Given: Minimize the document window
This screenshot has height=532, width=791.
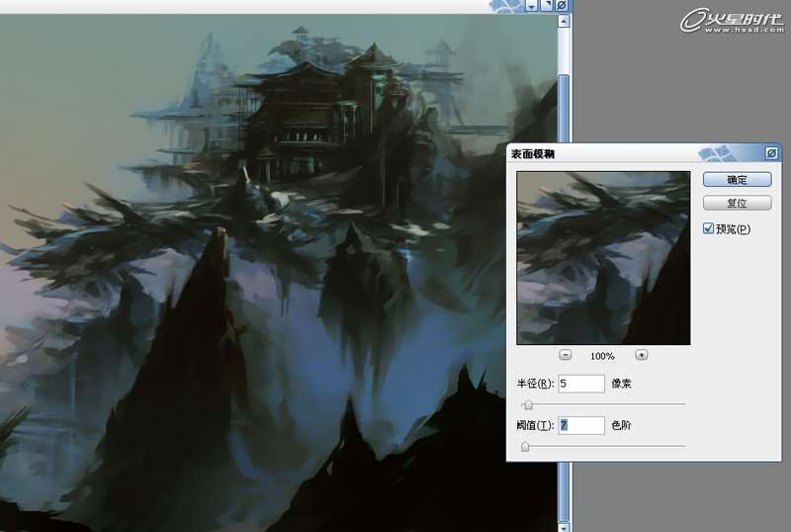Looking at the screenshot, I should [532, 6].
